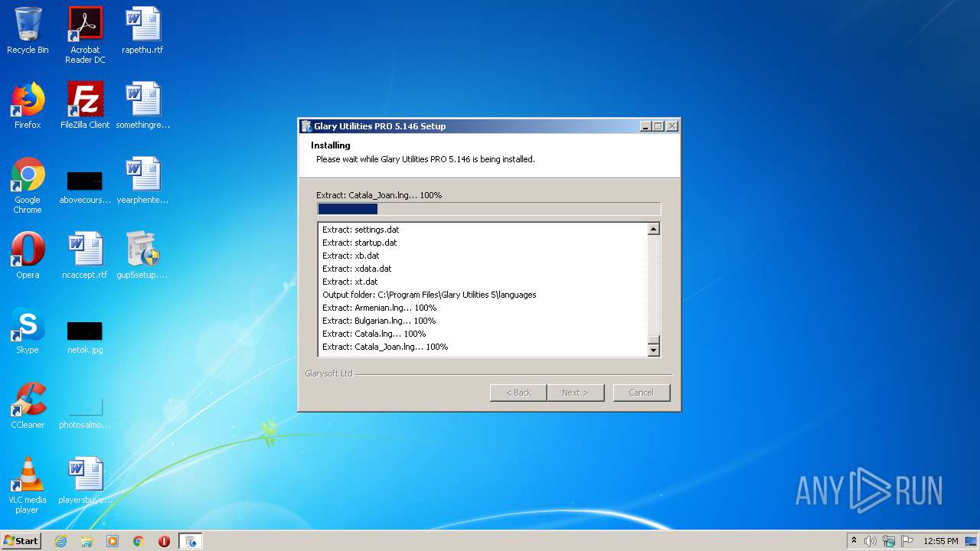Select the last 'Catala_Joan.lng' log list line

385,347
